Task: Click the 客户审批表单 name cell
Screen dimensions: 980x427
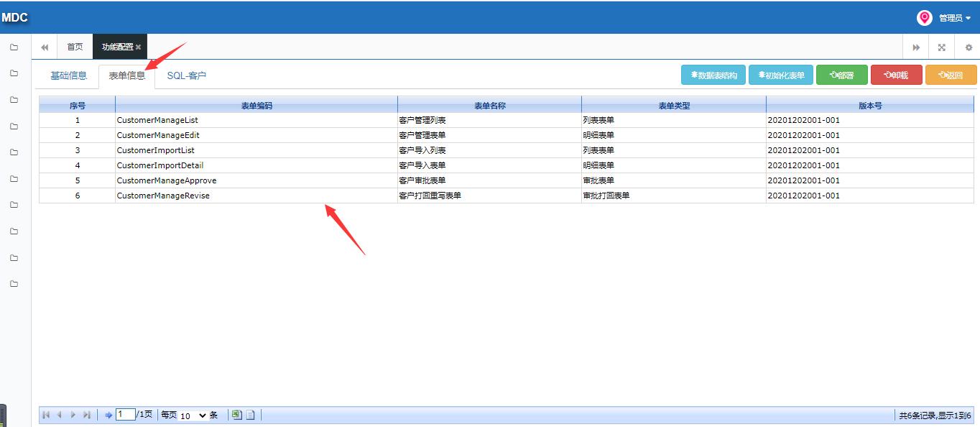Action: pyautogui.click(x=490, y=180)
